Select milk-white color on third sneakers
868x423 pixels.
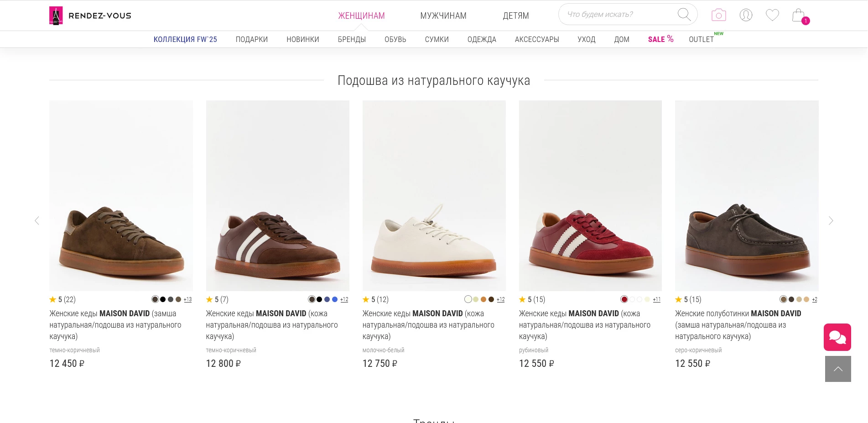pos(468,299)
